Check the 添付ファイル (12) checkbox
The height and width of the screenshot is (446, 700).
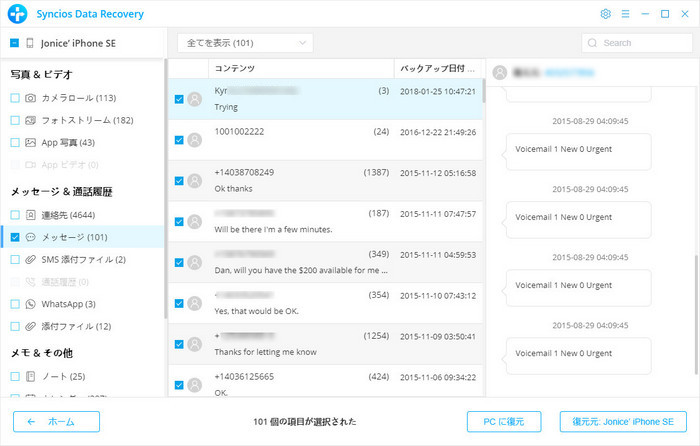click(x=15, y=326)
